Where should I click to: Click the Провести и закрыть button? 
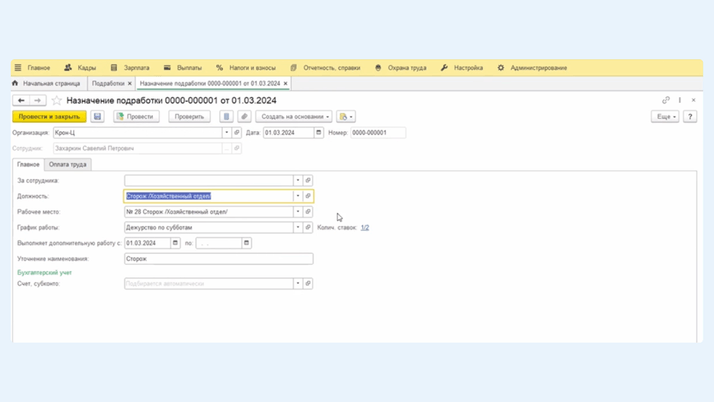[49, 117]
